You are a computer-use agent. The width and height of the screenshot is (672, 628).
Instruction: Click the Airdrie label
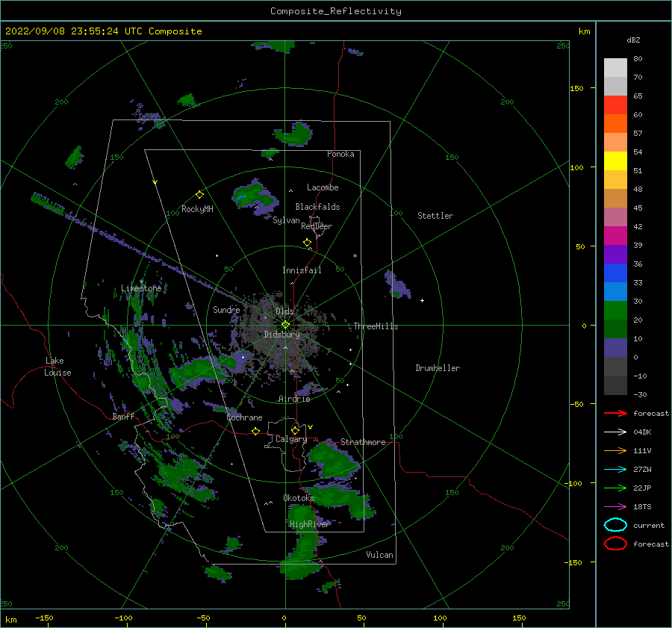(x=294, y=399)
